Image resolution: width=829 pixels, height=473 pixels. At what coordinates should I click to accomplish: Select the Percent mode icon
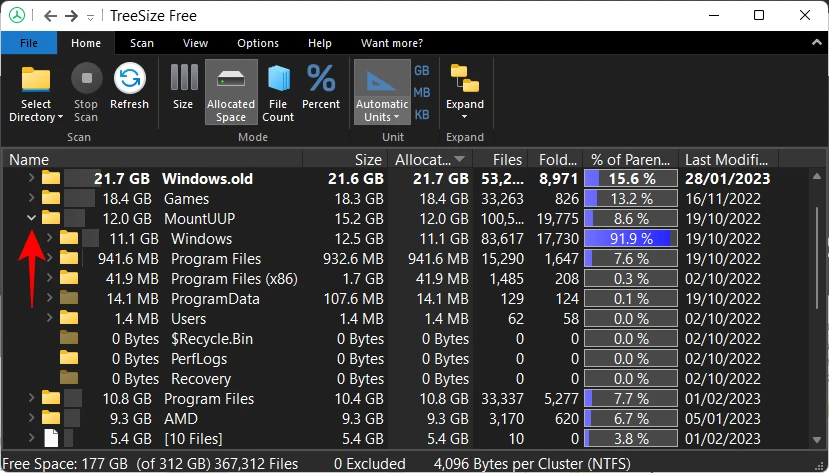click(321, 82)
